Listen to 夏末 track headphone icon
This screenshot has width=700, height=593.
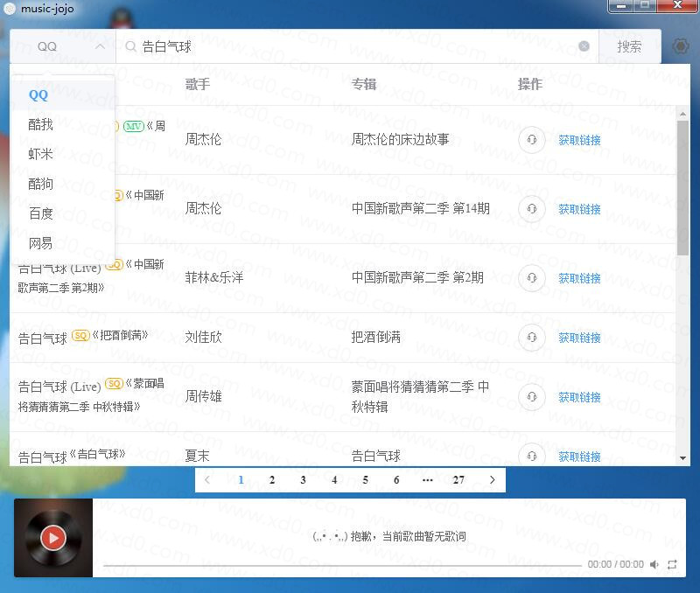532,456
